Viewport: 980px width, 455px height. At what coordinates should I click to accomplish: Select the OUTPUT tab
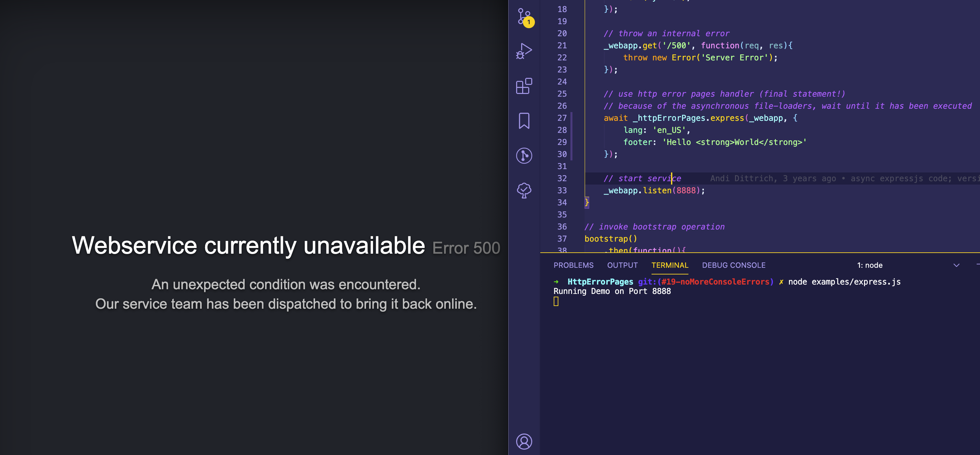click(622, 265)
